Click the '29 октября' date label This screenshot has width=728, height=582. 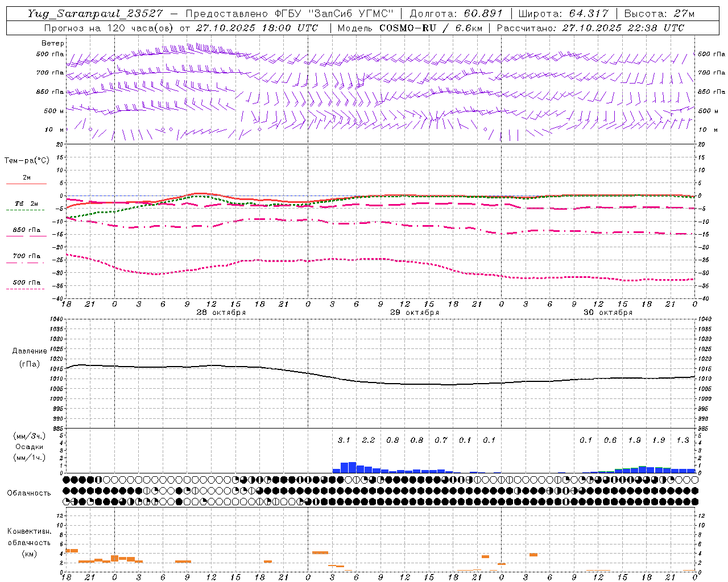(x=415, y=313)
